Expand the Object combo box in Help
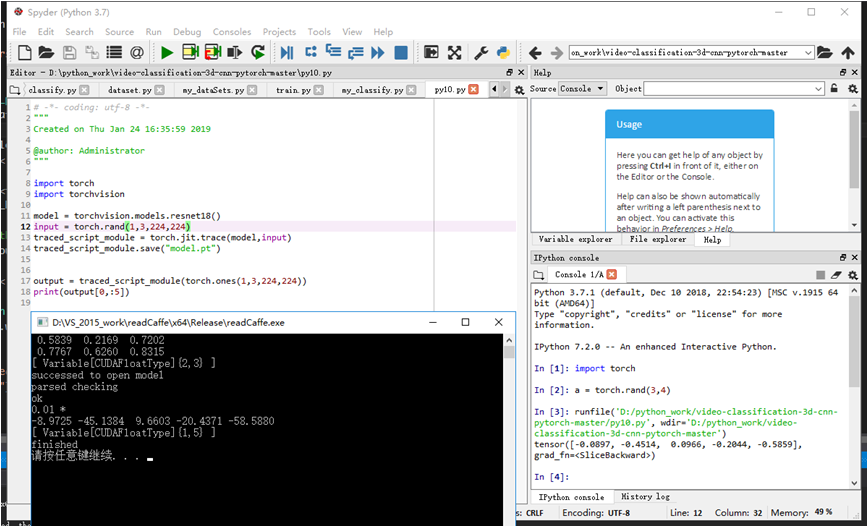 click(818, 89)
